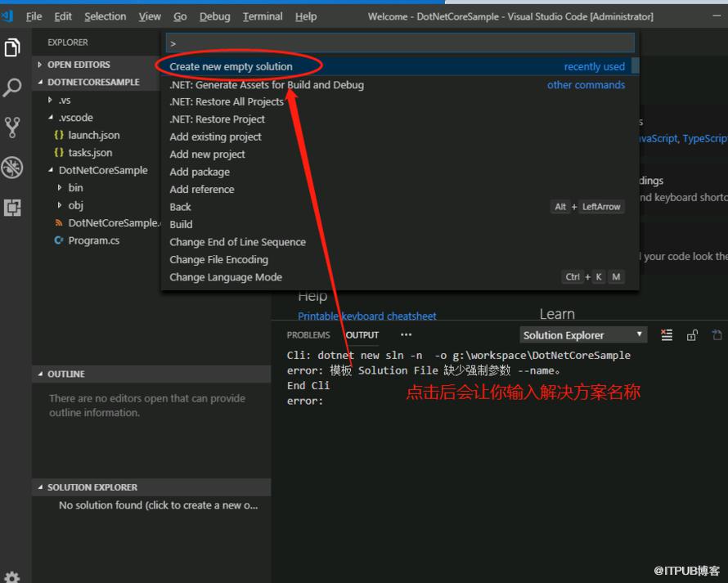Switch to the PROBLEMS tab
The image size is (728, 583).
308,335
